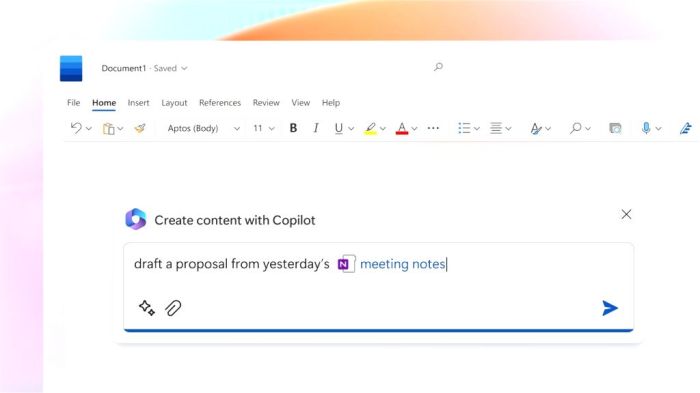Toggle Underline formatting
The image size is (700, 393).
[x=339, y=128]
